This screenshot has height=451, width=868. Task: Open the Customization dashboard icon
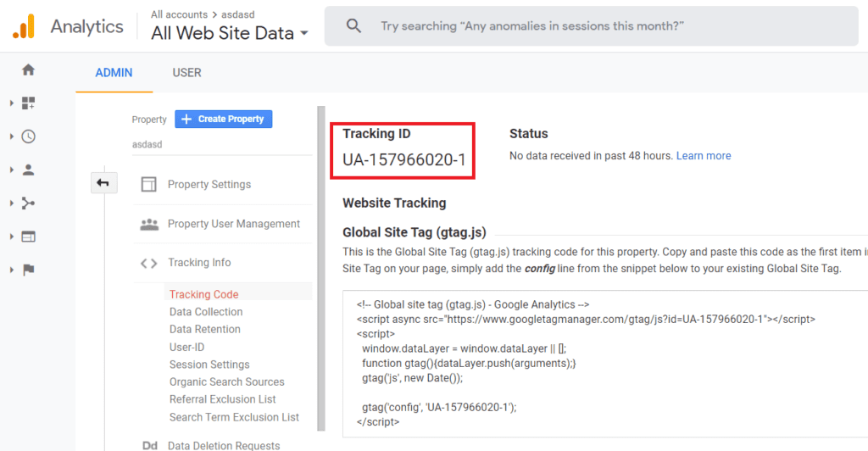28,103
